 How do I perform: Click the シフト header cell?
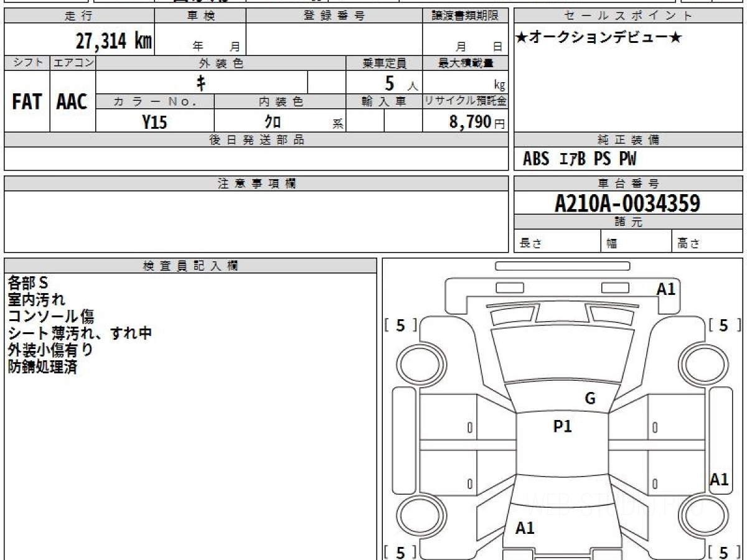27,63
